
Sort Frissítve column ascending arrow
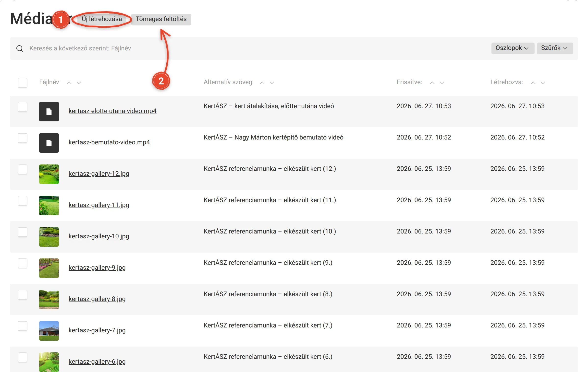click(x=432, y=83)
